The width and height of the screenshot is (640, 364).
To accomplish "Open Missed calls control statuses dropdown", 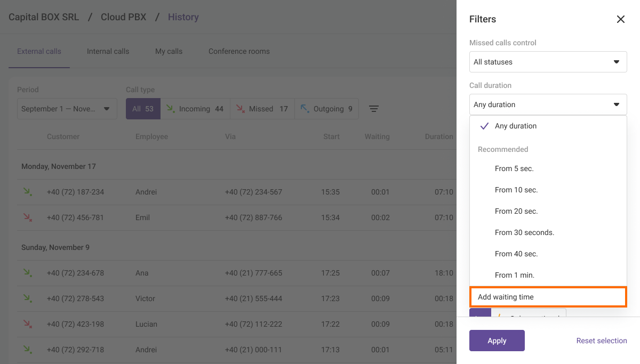I will (x=548, y=62).
